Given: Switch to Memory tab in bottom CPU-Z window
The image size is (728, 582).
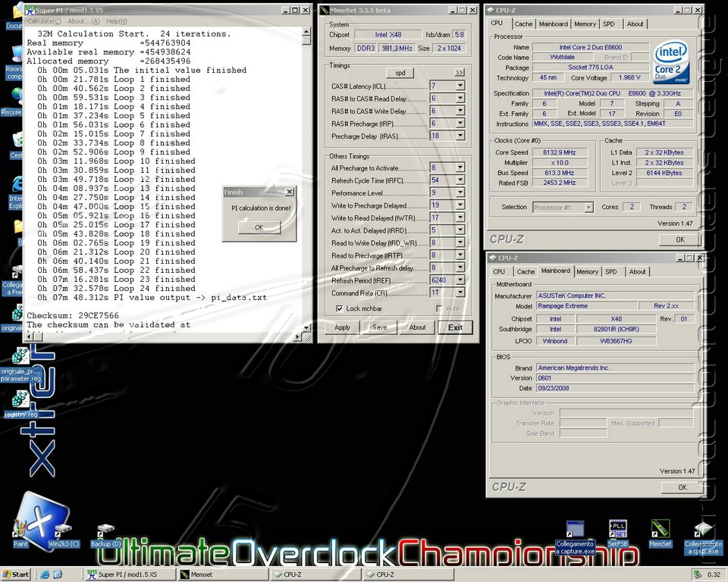Looking at the screenshot, I should click(x=587, y=272).
